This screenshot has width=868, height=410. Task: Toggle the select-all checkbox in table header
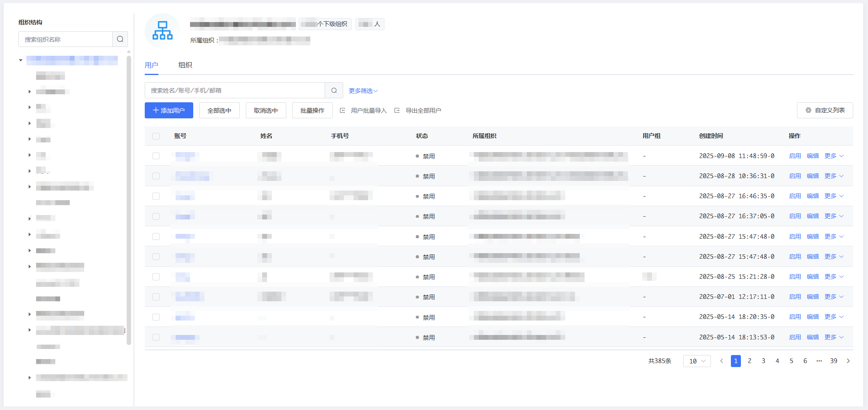[156, 136]
